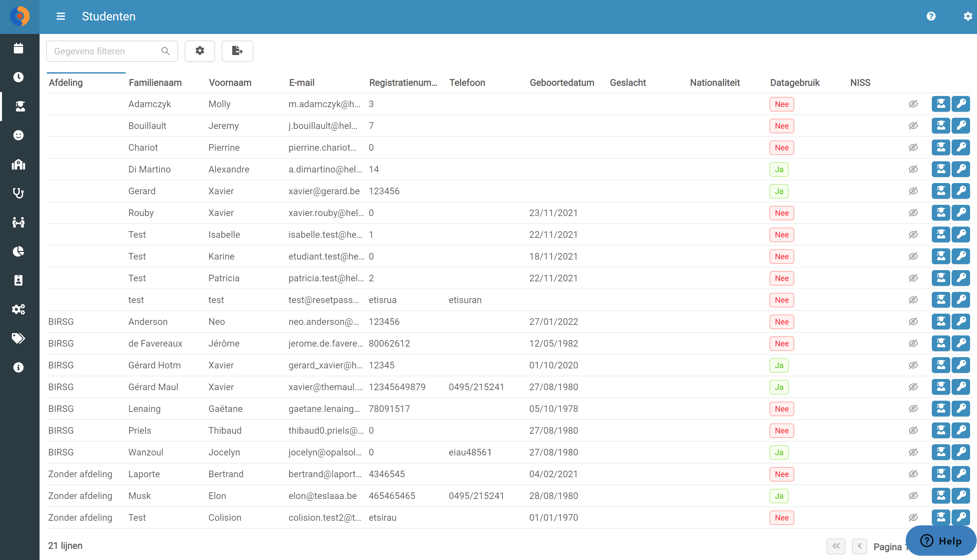Viewport: 977px width, 560px height.
Task: Click the app logo in the corner
Action: pos(19,16)
